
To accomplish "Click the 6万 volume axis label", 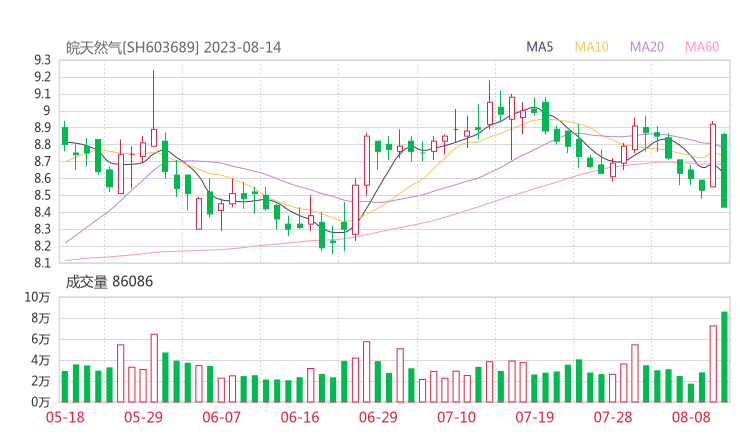I will [x=41, y=339].
